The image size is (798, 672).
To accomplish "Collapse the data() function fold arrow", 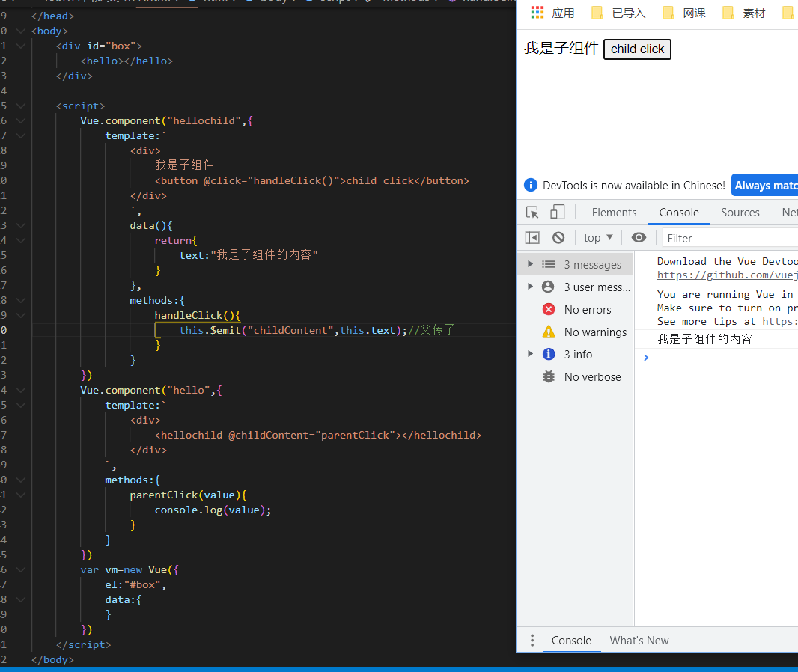I will 21,225.
